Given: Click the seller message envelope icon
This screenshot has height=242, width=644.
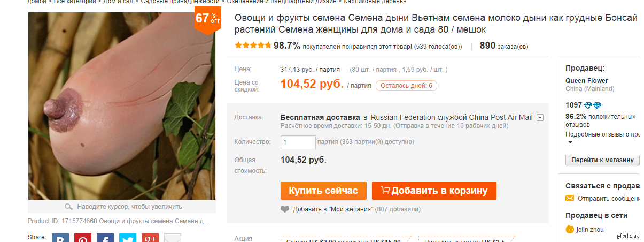Looking at the screenshot, I should [570, 199].
